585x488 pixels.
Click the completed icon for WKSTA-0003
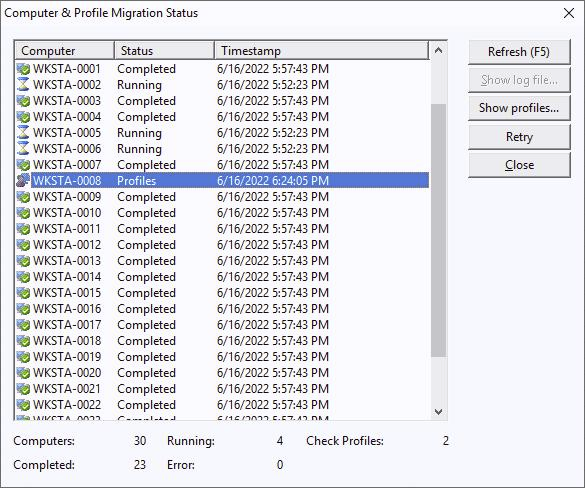[x=23, y=101]
